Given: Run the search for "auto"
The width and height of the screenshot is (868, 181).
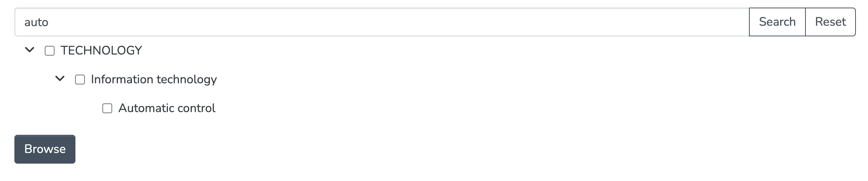Looking at the screenshot, I should tap(777, 22).
